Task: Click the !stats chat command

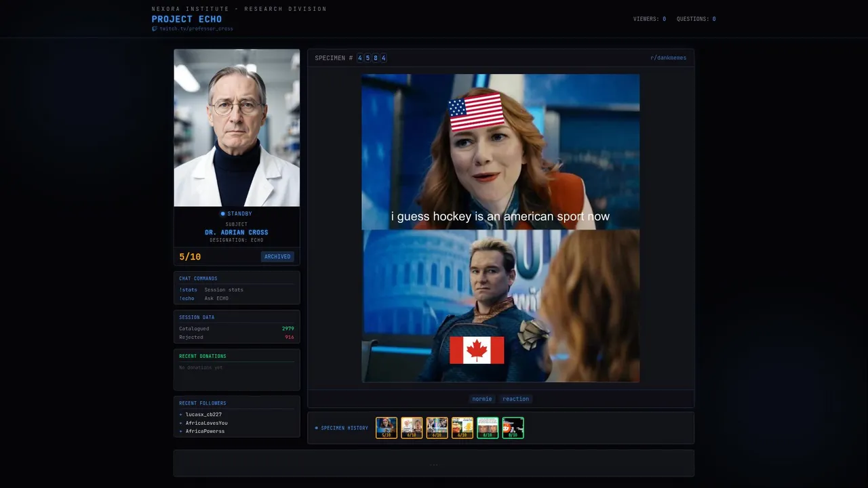Action: 188,290
